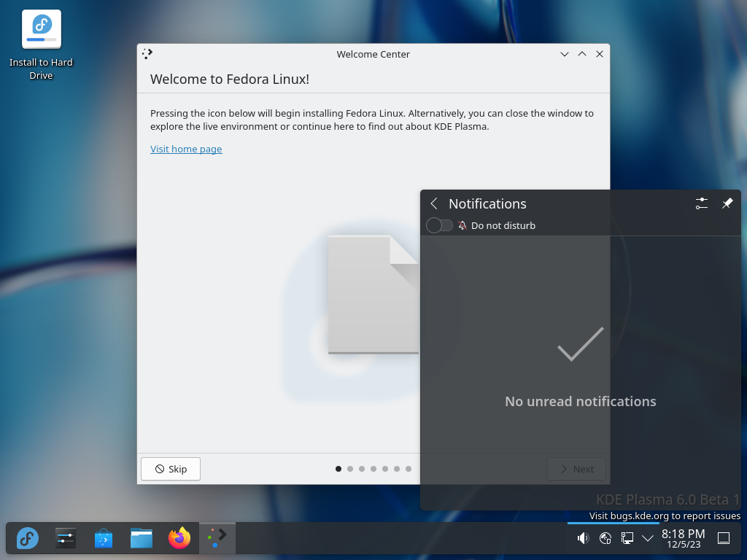Image resolution: width=747 pixels, height=560 pixels.
Task: Open the Install to Hard Drive desktop icon
Action: pyautogui.click(x=42, y=45)
